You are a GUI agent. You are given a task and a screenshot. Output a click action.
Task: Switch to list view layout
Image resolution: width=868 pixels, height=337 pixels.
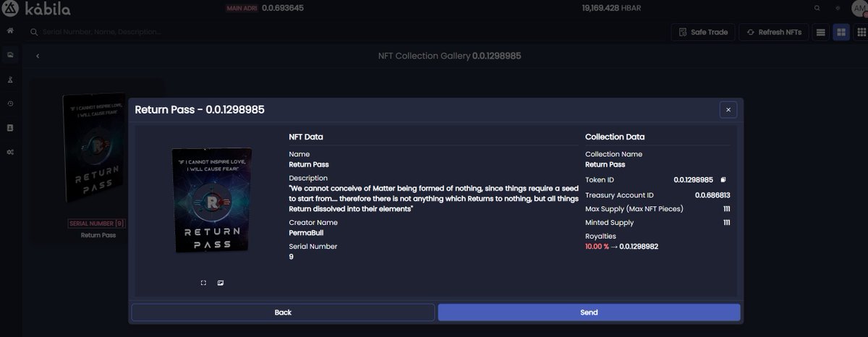[821, 32]
